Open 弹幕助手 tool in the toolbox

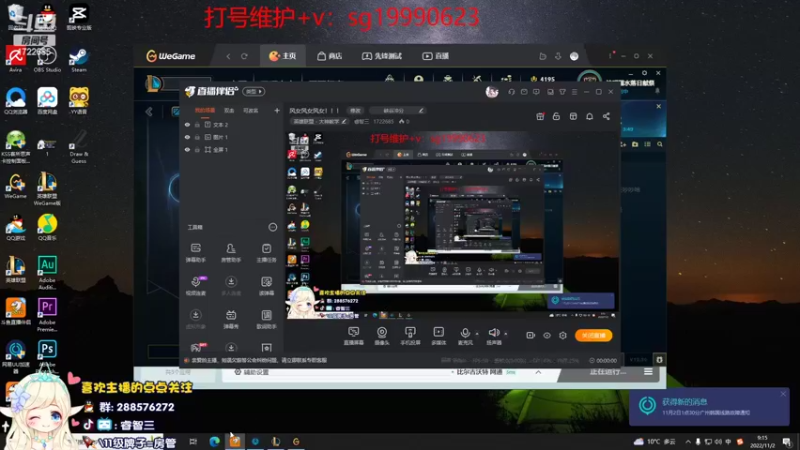coord(195,253)
